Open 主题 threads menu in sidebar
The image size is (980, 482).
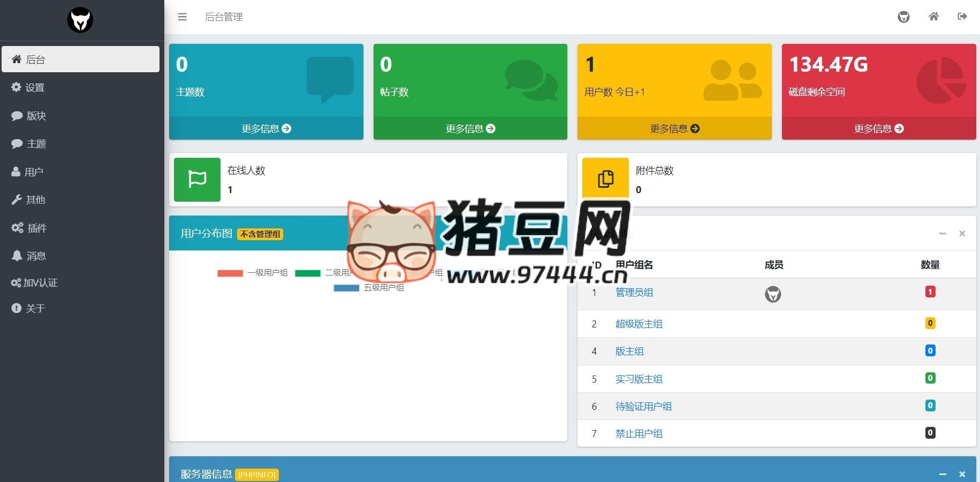click(80, 143)
